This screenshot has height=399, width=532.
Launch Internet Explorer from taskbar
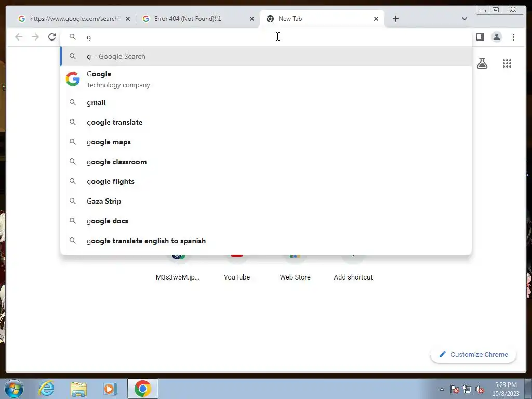[x=46, y=389]
